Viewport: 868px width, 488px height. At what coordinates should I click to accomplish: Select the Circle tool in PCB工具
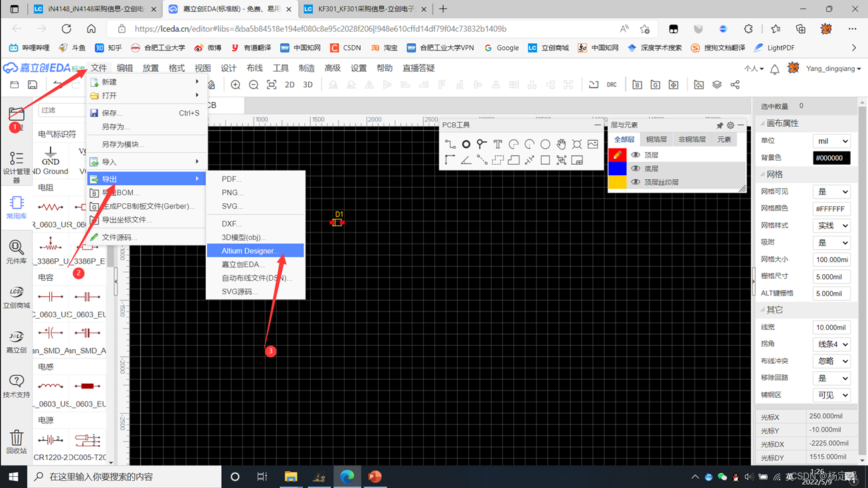545,144
